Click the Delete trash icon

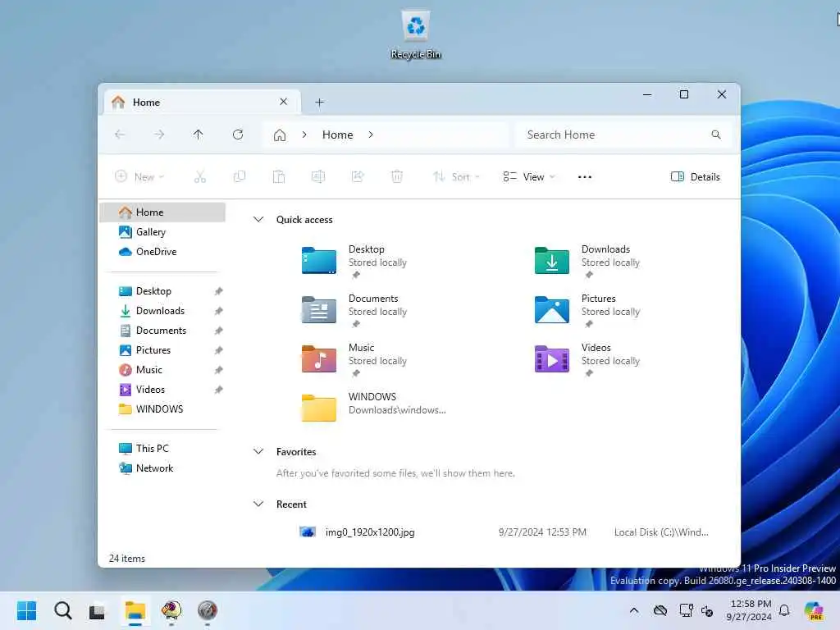[x=397, y=177]
